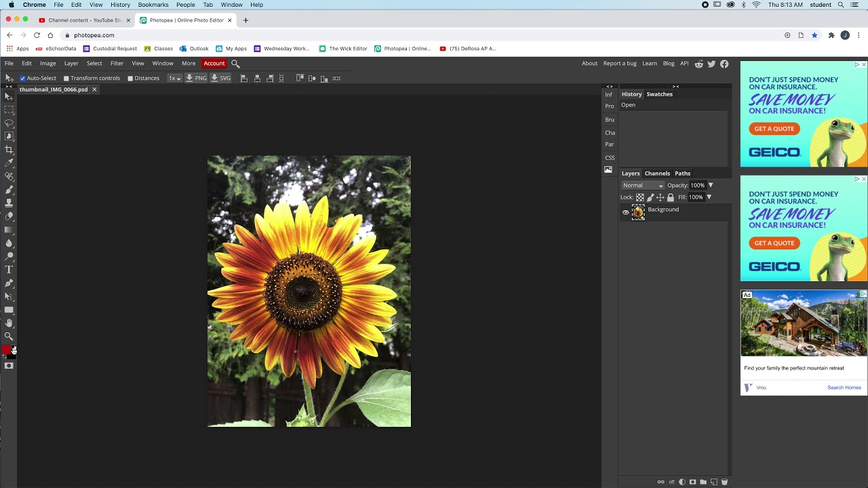
Task: Select the Zoom tool in the toolbox
Action: click(x=9, y=336)
